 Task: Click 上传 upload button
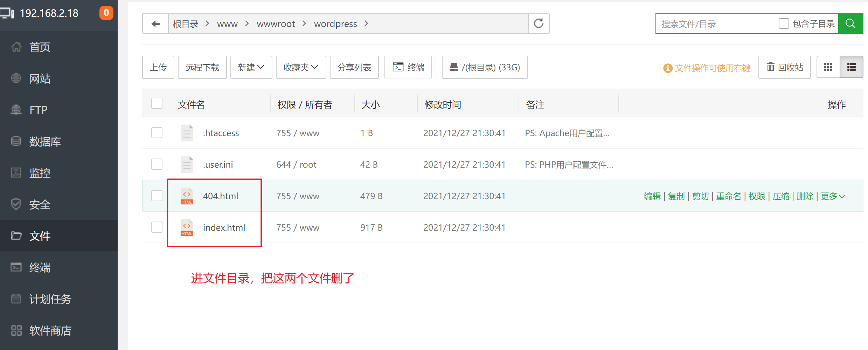click(x=158, y=67)
